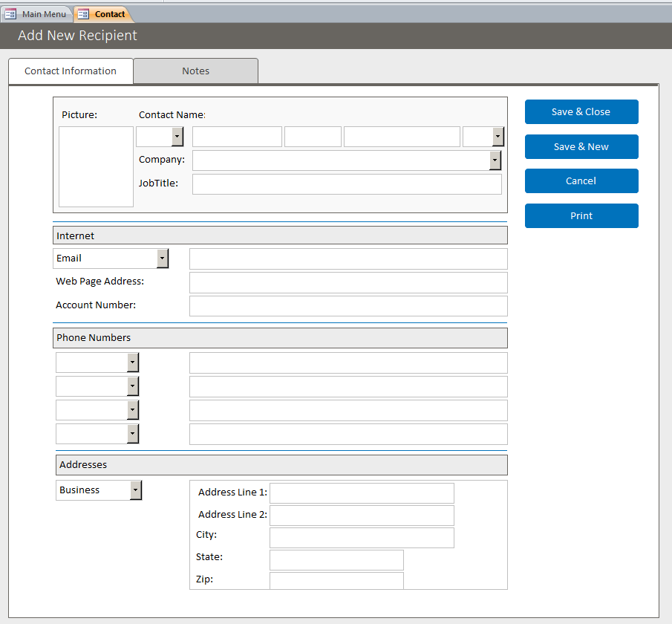Switch to the Notes tab

tap(195, 71)
